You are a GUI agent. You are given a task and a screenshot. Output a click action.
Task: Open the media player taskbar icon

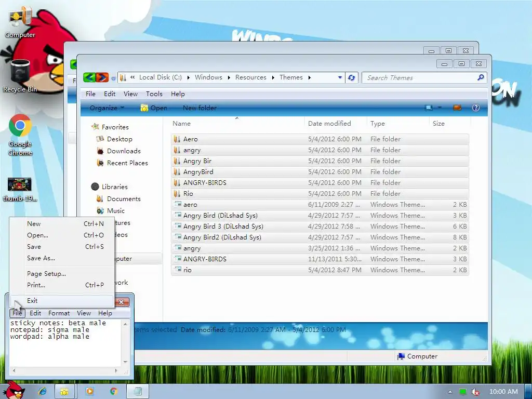coord(90,392)
